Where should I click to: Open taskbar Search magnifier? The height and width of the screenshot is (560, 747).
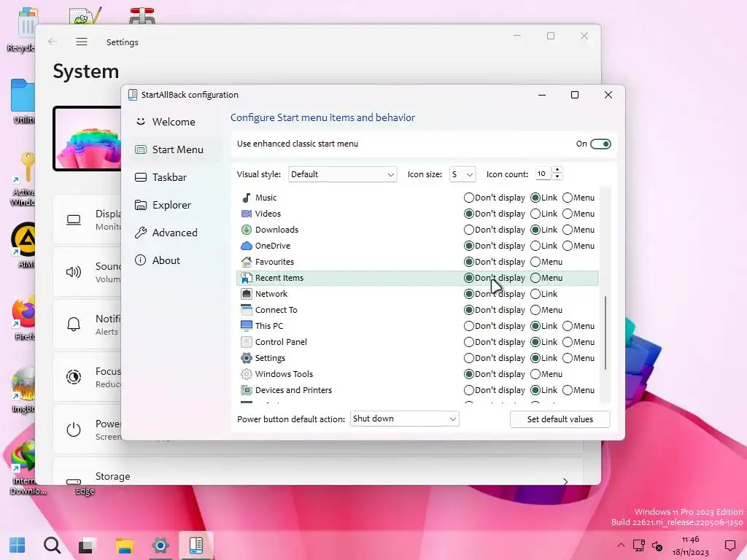click(x=53, y=545)
